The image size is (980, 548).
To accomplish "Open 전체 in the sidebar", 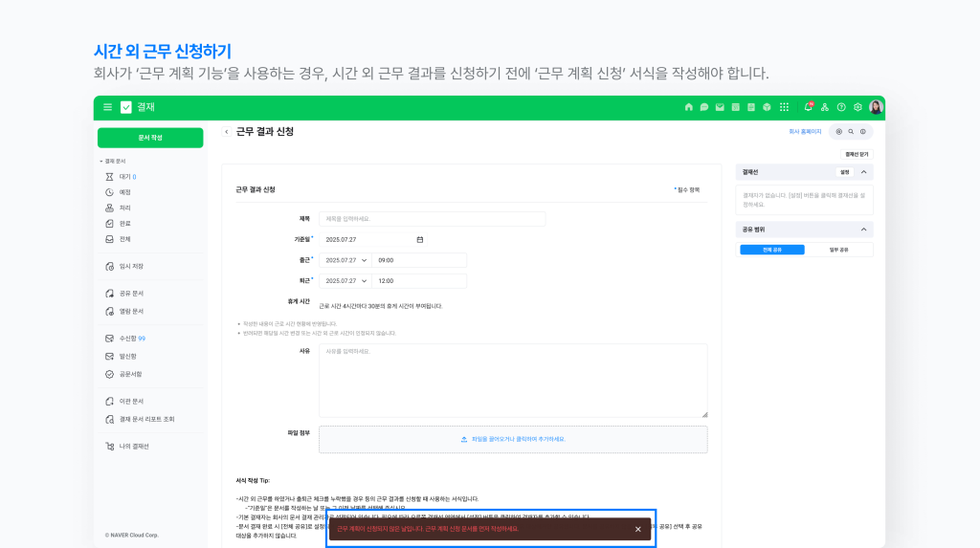I will (x=123, y=239).
